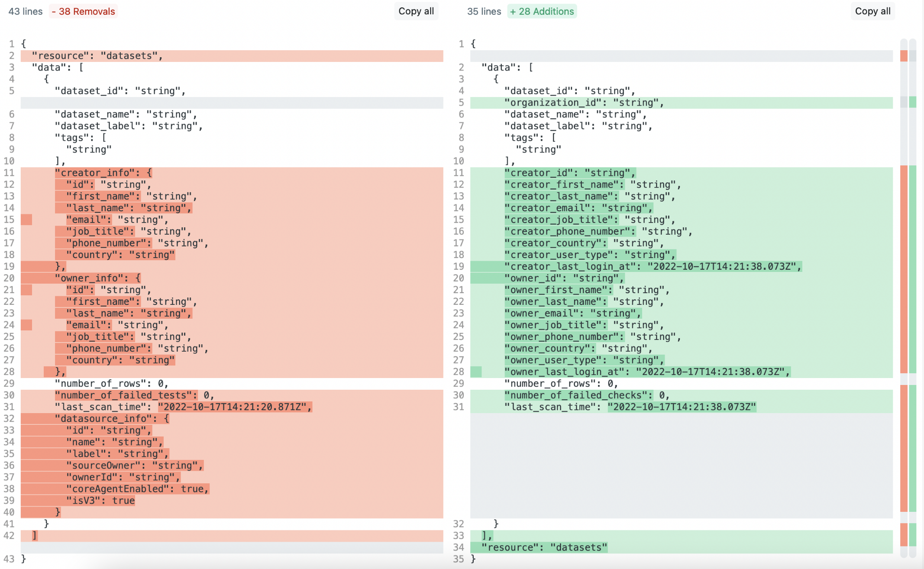Click line number 42 in the left gutter

coord(9,535)
